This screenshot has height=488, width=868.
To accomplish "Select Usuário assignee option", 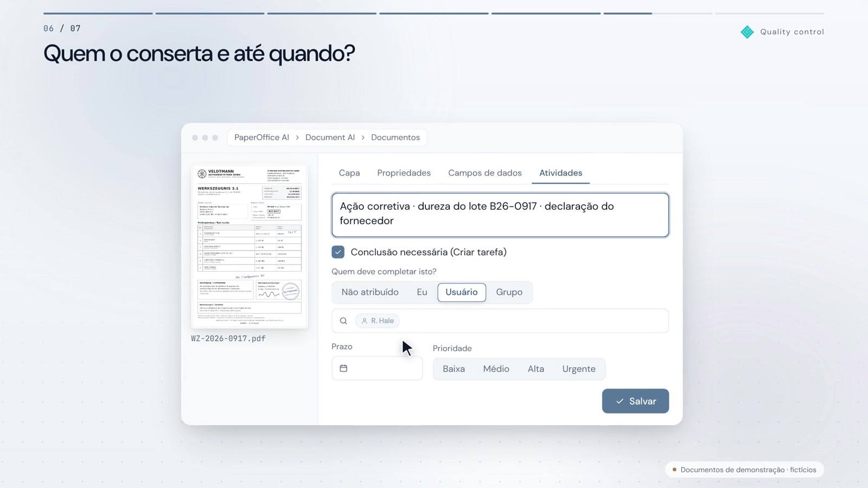I will pyautogui.click(x=462, y=292).
